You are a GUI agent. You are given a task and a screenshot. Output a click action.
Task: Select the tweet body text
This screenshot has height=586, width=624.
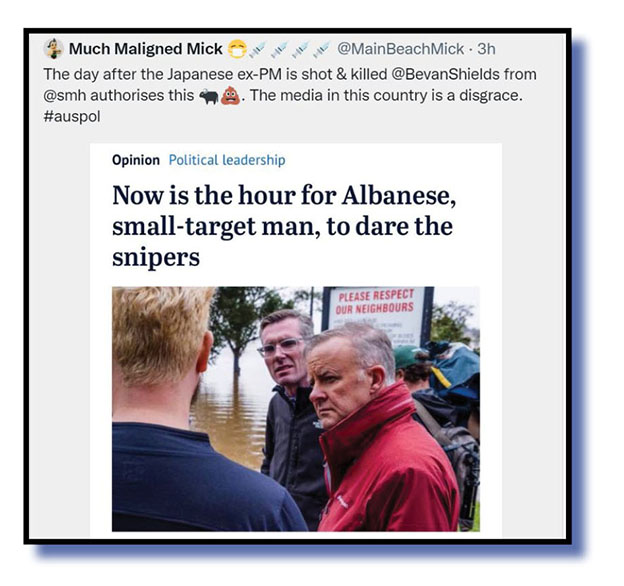pyautogui.click(x=290, y=95)
